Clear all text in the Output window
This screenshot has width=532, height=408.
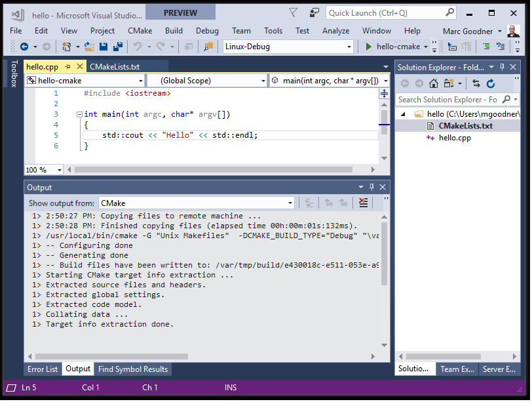362,203
